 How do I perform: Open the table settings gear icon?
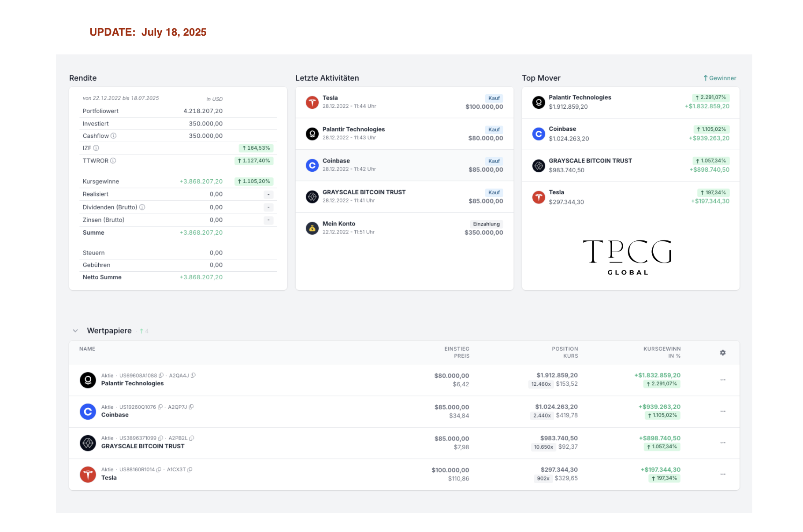point(723,352)
